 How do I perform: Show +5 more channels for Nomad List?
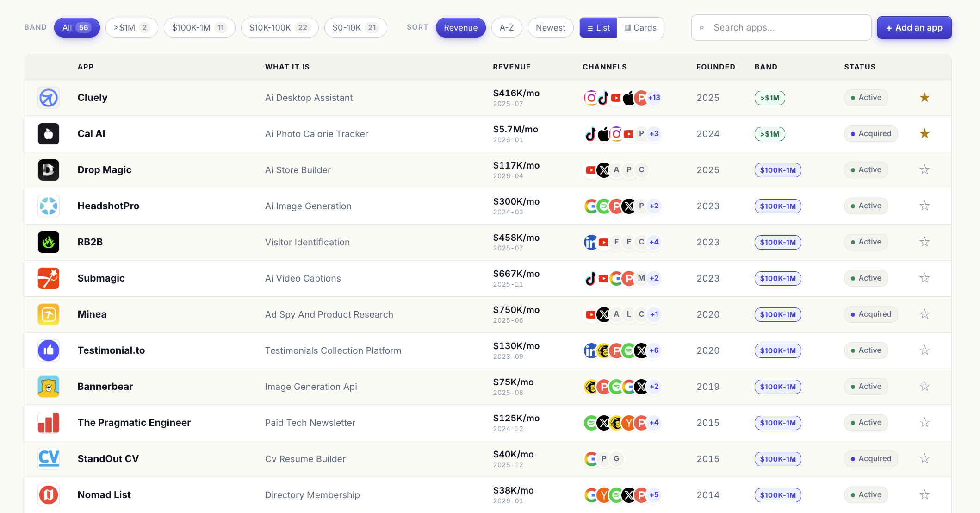pos(654,495)
